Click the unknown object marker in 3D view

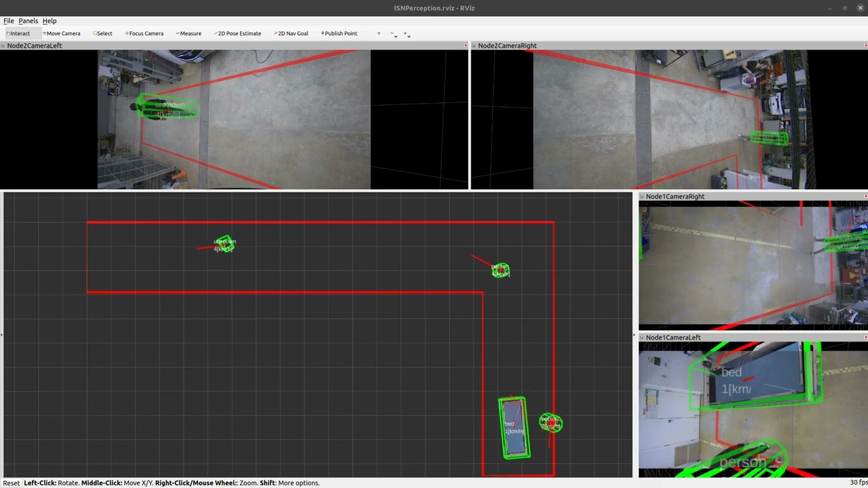click(224, 245)
